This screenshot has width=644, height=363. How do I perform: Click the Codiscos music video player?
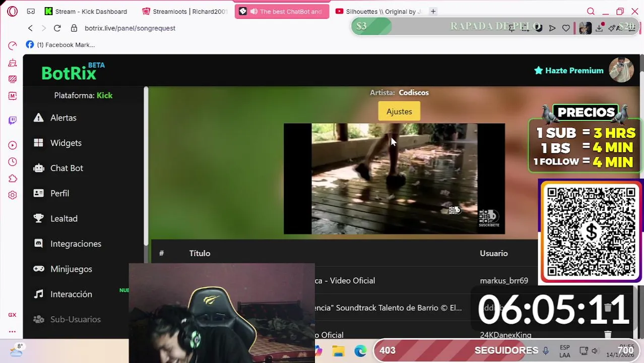(x=394, y=178)
